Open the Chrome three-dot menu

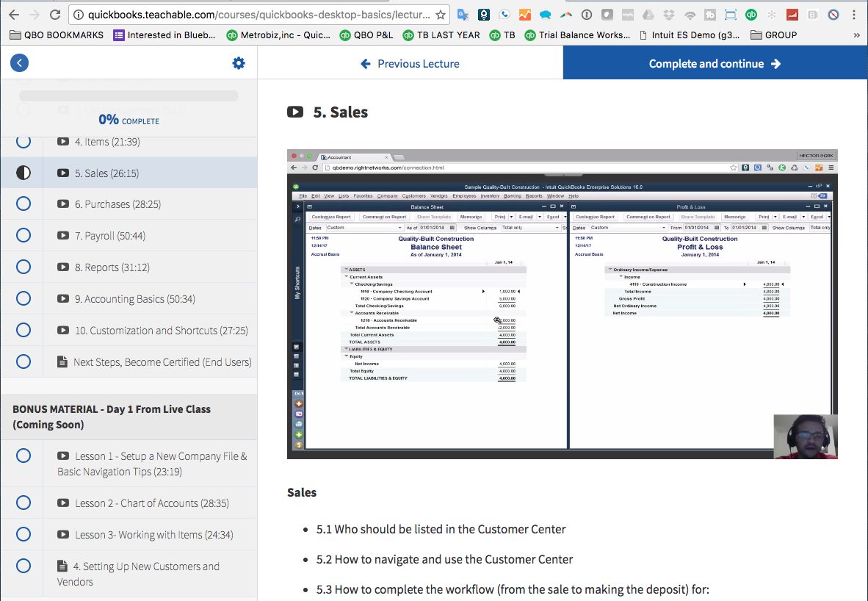(854, 15)
